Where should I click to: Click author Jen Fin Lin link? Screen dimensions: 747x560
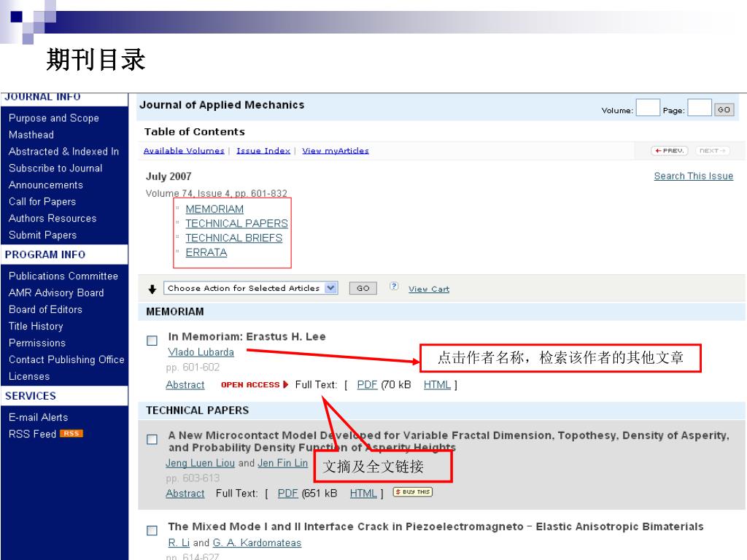tap(282, 463)
